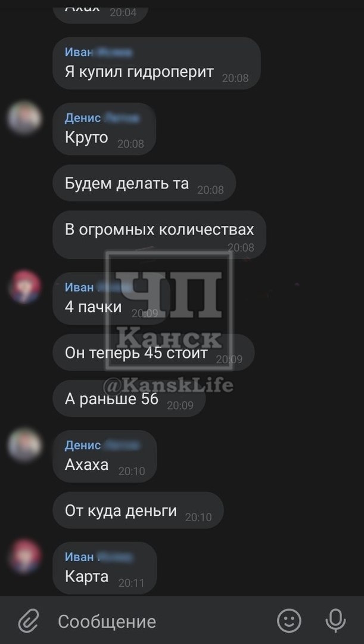Viewport: 364px width, 644px height.
Task: Select the 'Карта' message bubble
Action: (105, 568)
